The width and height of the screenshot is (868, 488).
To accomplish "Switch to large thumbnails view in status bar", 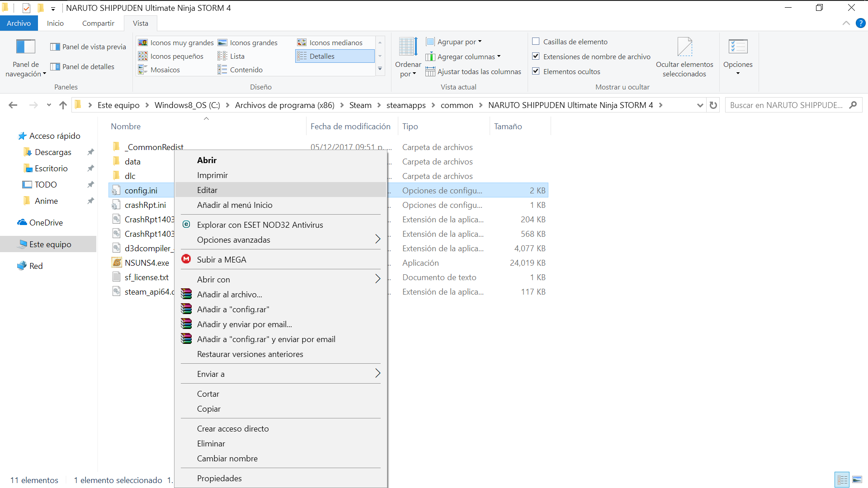I will (857, 480).
